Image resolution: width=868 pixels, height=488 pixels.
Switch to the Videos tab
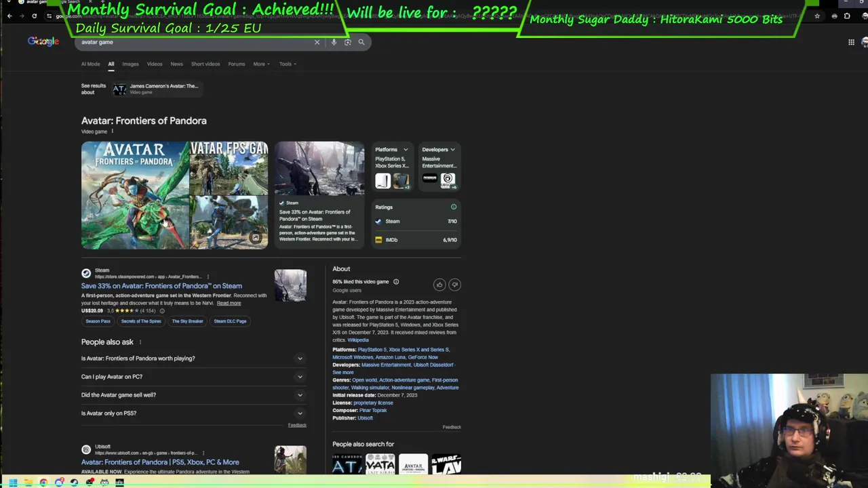click(155, 64)
